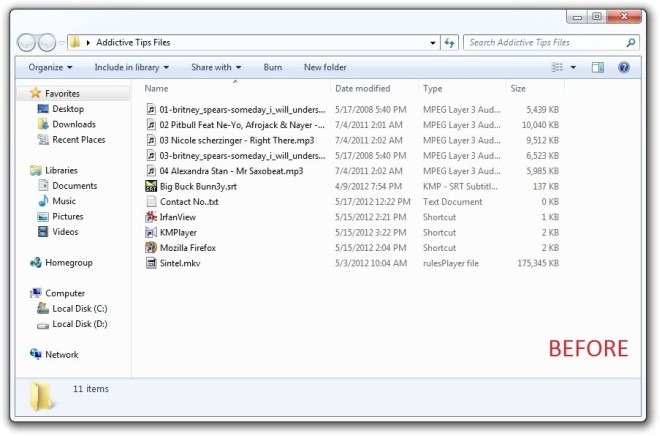This screenshot has width=660, height=436.
Task: Click the 10,040 KB size cell
Action: (x=540, y=125)
